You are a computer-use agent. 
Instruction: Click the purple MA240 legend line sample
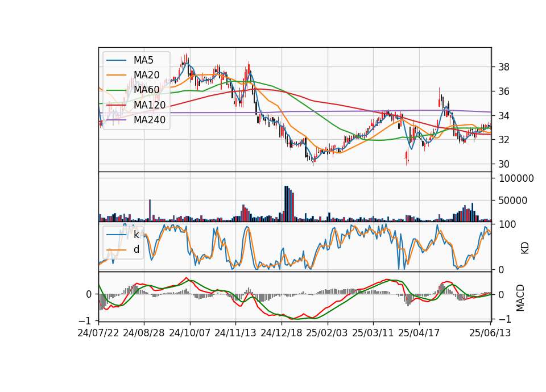(x=116, y=120)
